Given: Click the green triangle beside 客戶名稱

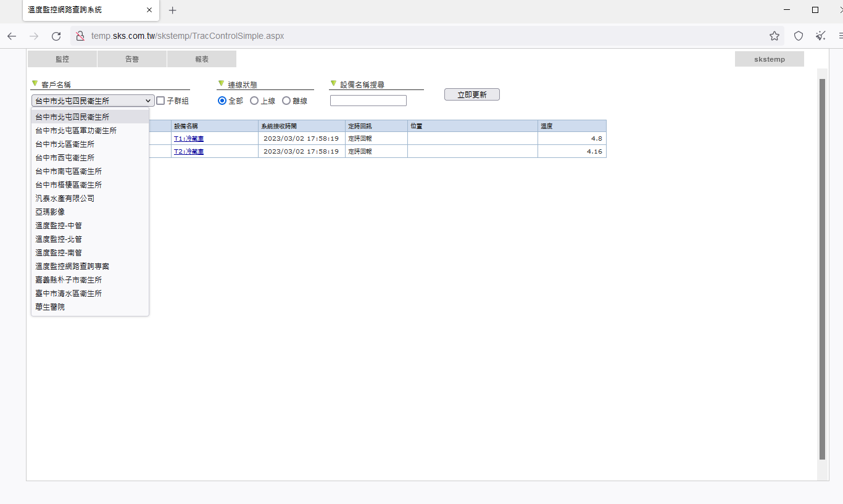Looking at the screenshot, I should (35, 83).
